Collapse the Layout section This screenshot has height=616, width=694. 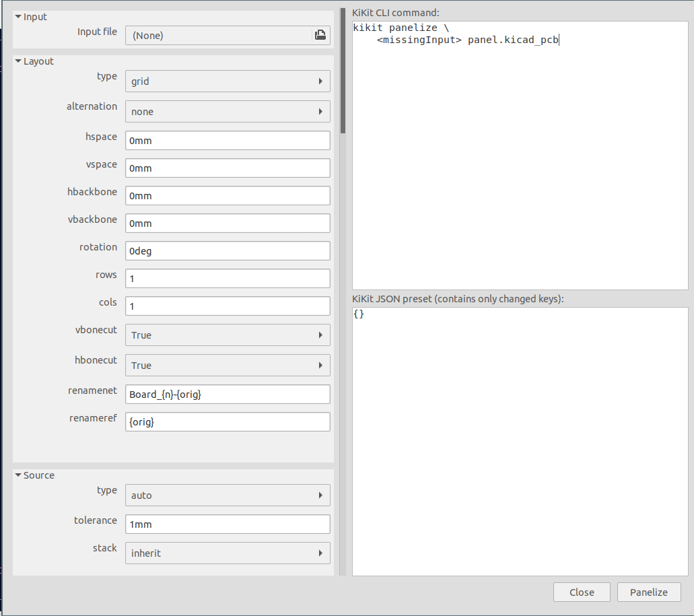18,61
